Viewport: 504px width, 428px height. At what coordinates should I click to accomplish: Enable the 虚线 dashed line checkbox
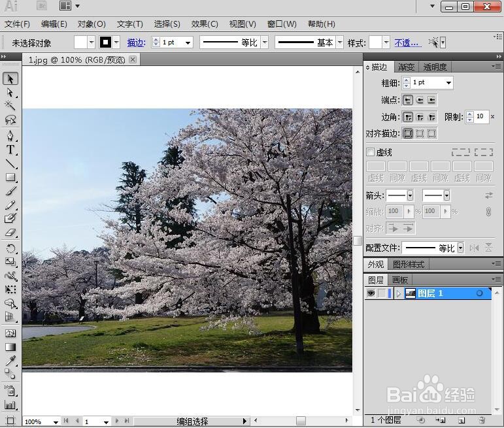click(370, 152)
